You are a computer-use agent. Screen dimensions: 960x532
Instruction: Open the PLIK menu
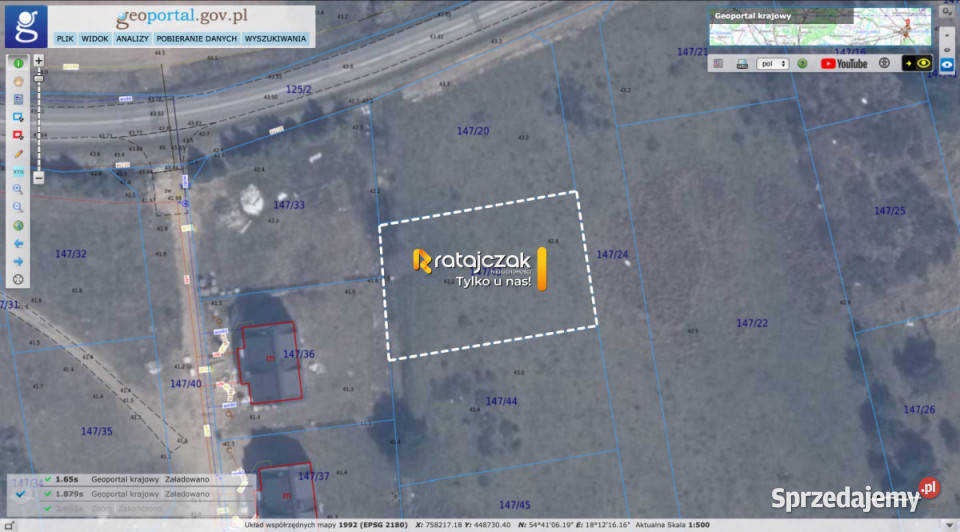(x=65, y=39)
